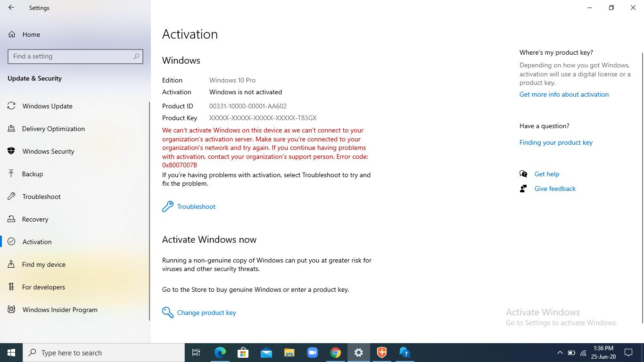644x362 pixels.
Task: Click the error code 0x8007007B text
Action: coord(180,165)
